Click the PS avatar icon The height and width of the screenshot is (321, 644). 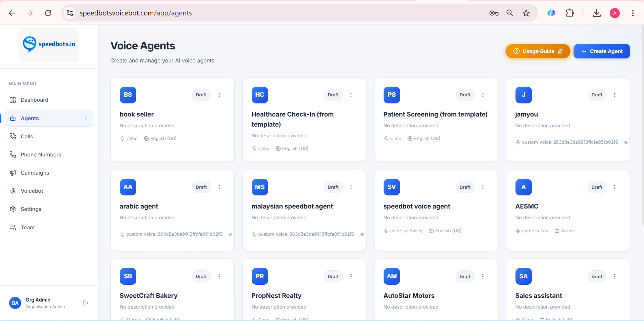click(392, 95)
